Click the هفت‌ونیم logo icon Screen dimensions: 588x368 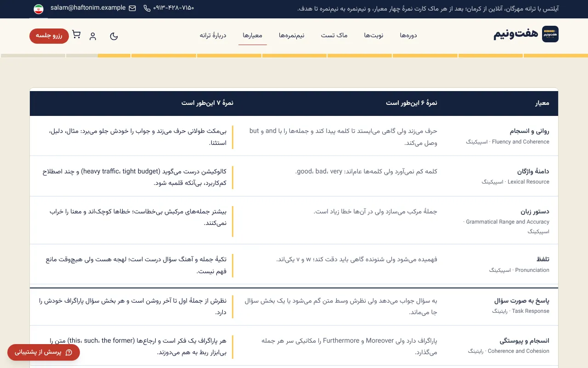(550, 34)
